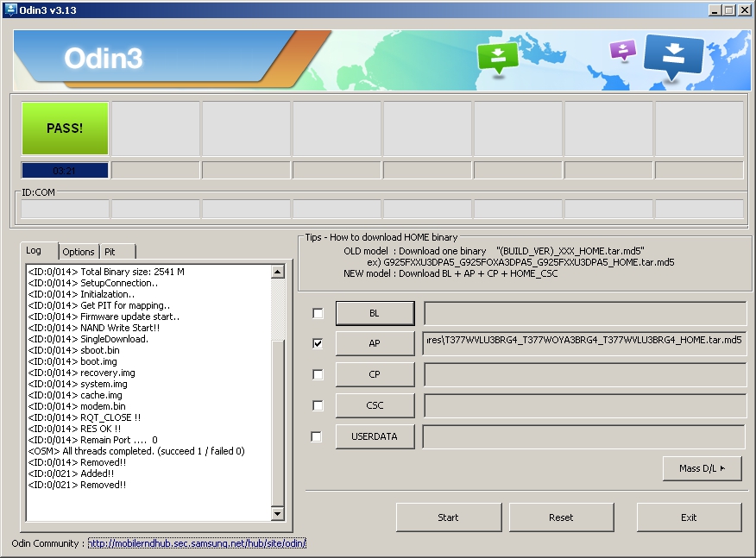Screen dimensions: 756x558
Task: Click the CP file button
Action: [x=375, y=374]
